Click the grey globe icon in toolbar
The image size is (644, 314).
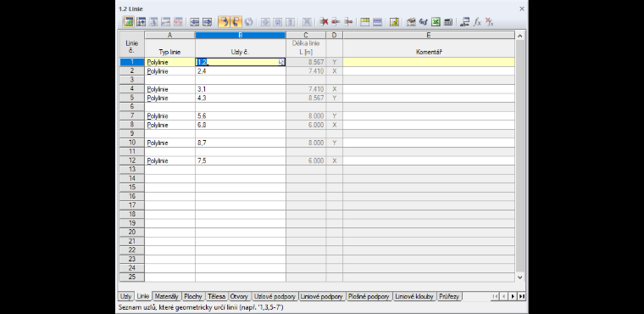(x=248, y=22)
